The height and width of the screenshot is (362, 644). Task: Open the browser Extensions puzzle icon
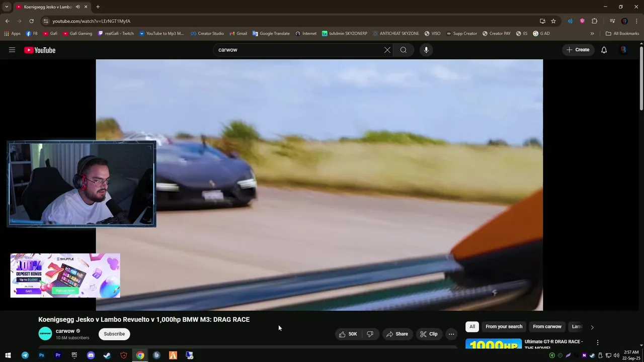point(595,21)
